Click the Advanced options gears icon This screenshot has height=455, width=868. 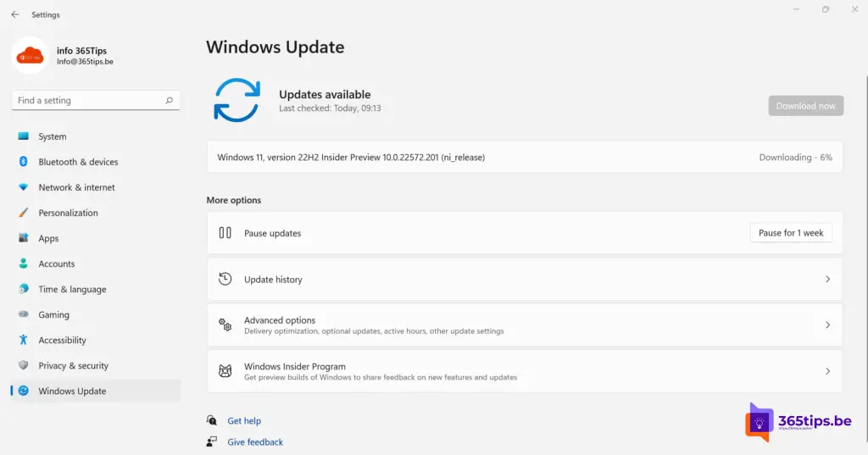[225, 325]
